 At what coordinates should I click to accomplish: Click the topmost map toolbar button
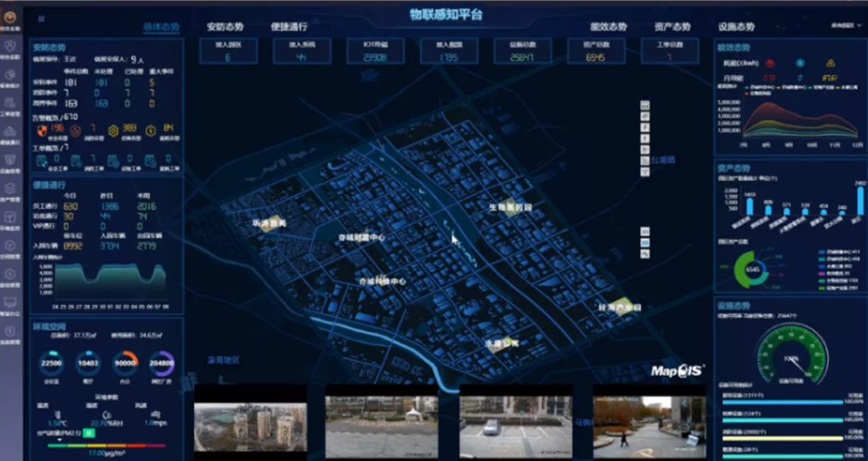coord(645,105)
